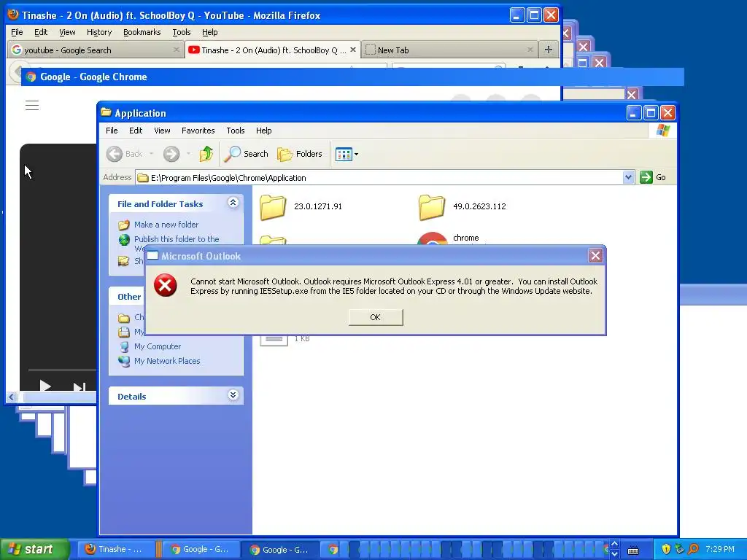
Task: Click the Make a new folder icon
Action: tap(124, 225)
